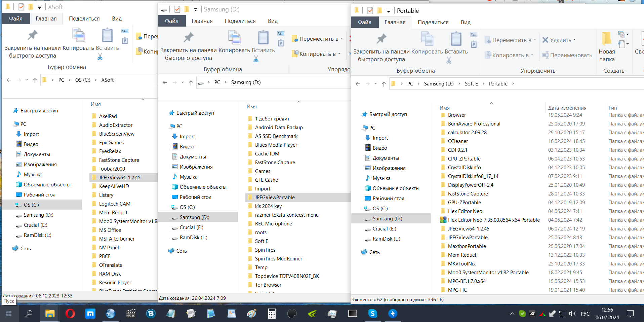Select the MKVToolNix folder in Portable window
The height and width of the screenshot is (322, 644).
462,264
